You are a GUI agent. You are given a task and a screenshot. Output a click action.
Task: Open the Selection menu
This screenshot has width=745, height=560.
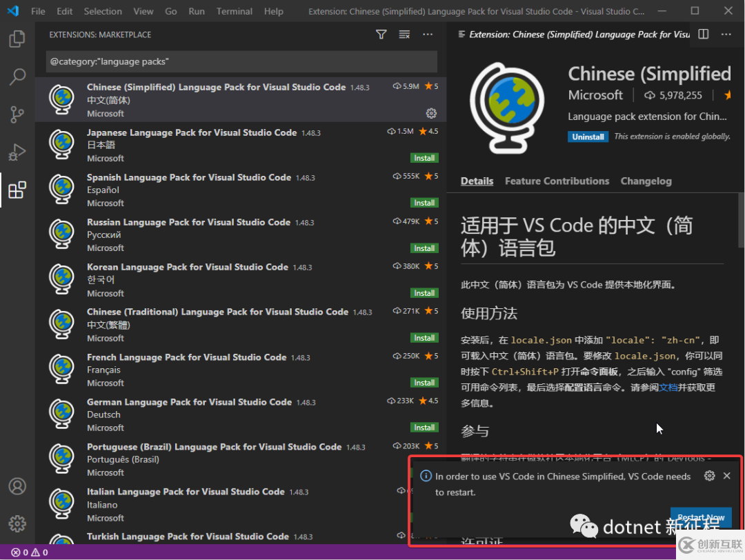click(103, 11)
